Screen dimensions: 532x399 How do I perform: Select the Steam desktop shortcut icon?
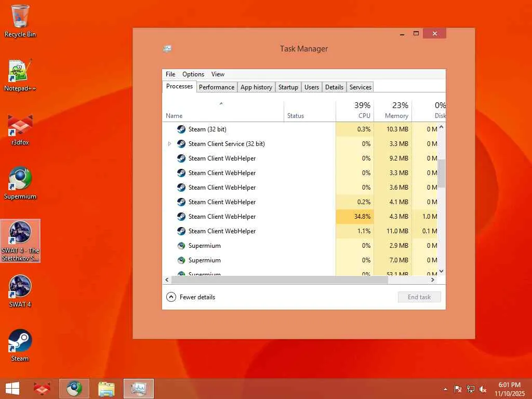(x=20, y=345)
